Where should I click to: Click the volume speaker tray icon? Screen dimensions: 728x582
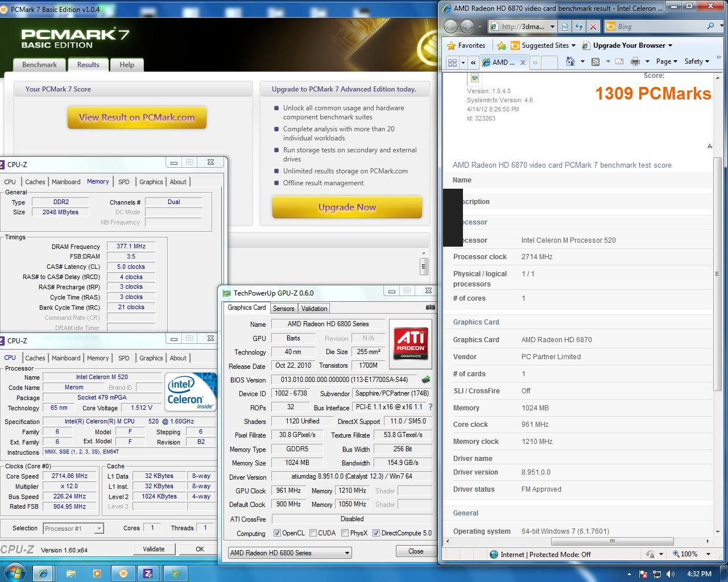671,573
